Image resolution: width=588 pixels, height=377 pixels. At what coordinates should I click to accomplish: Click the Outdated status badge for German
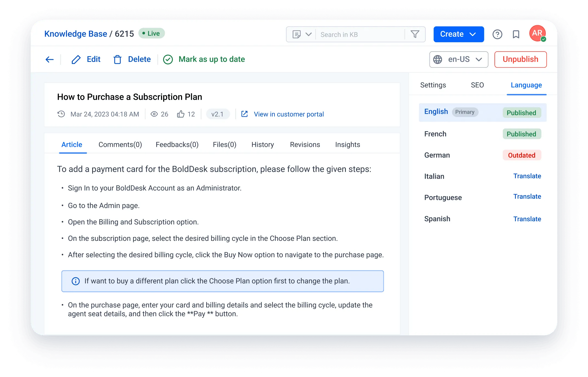click(x=521, y=155)
